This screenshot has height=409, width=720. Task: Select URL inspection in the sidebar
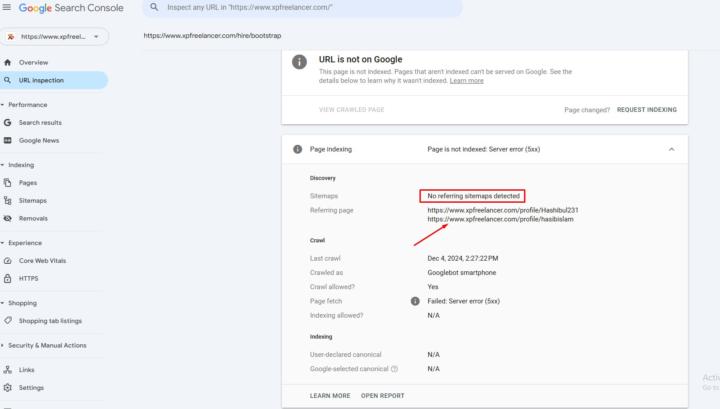tap(54, 80)
